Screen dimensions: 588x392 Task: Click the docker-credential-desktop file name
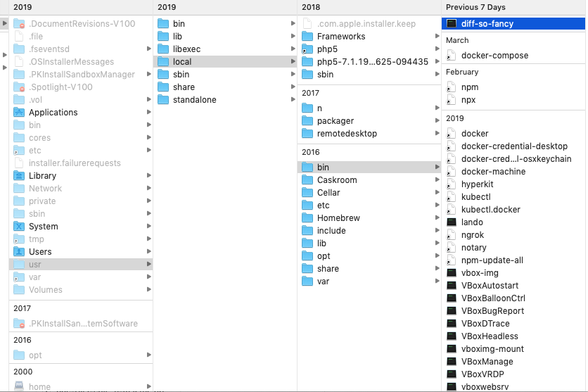514,146
